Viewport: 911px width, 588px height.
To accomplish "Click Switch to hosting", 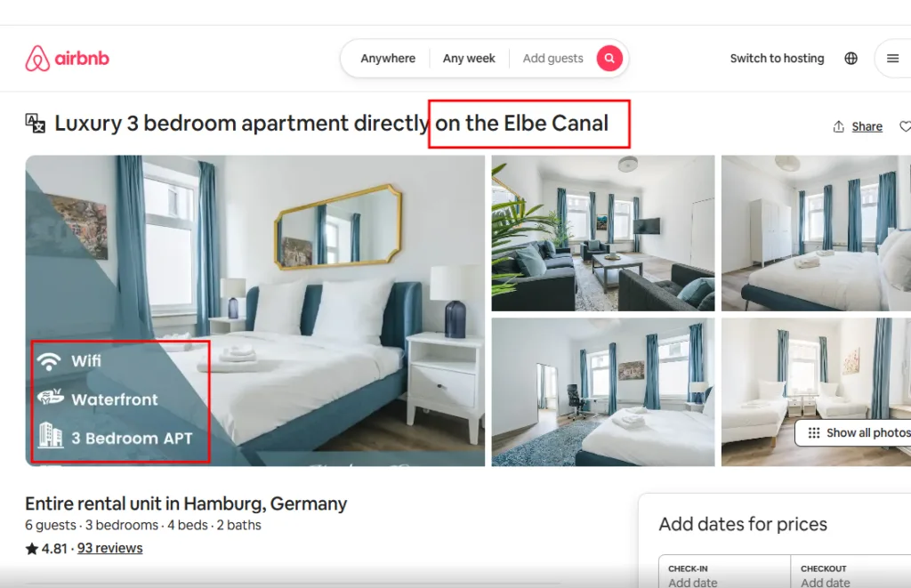I will tap(777, 58).
